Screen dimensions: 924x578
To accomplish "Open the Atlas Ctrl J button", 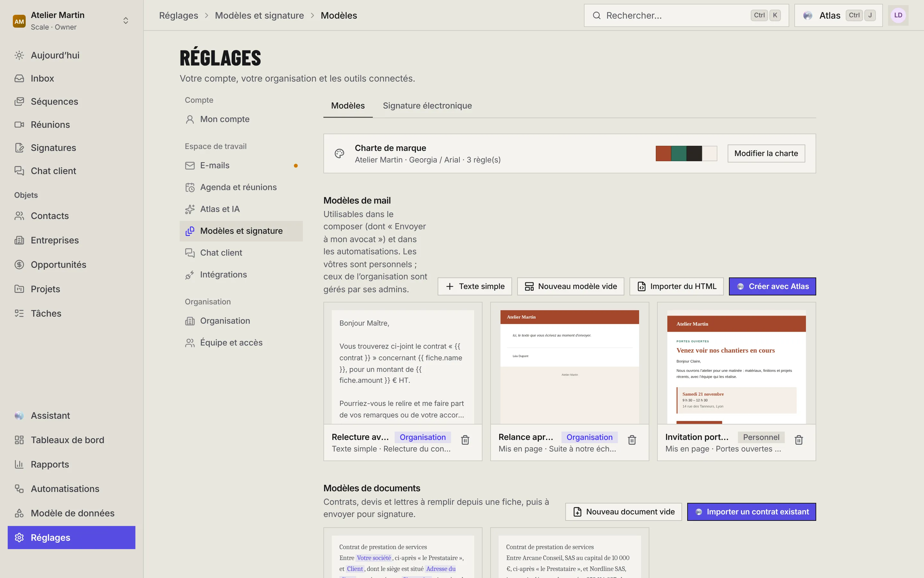I will click(838, 15).
